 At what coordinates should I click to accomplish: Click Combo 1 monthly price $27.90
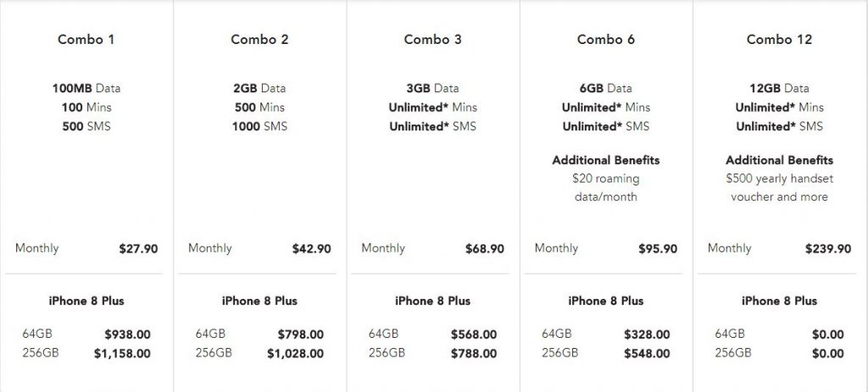(x=138, y=249)
